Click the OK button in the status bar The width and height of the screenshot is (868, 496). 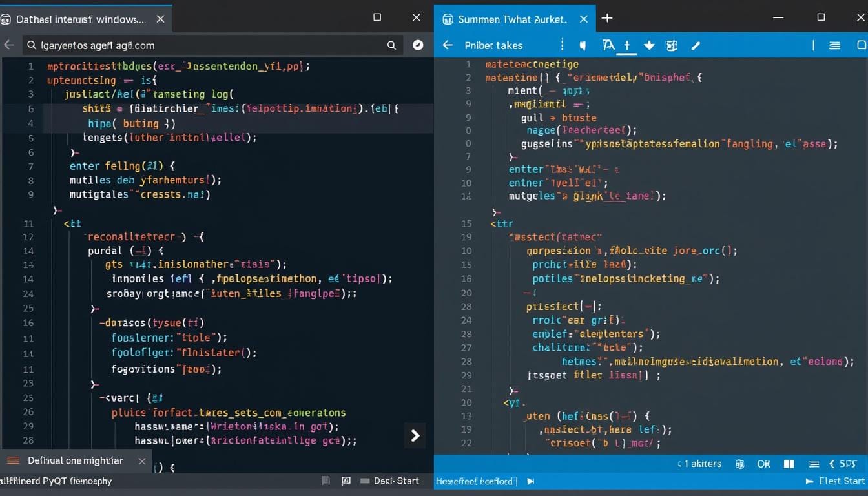point(764,464)
